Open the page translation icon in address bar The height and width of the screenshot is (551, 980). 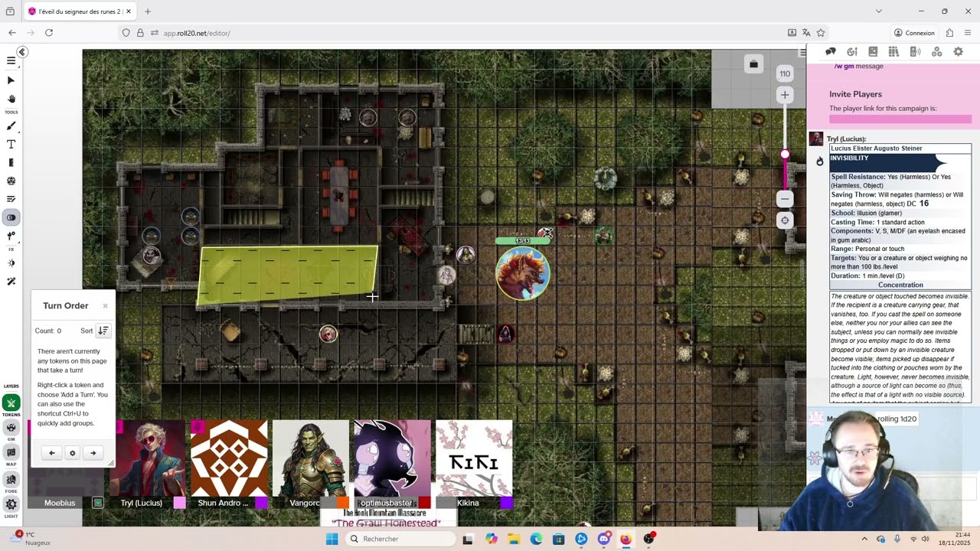[806, 33]
